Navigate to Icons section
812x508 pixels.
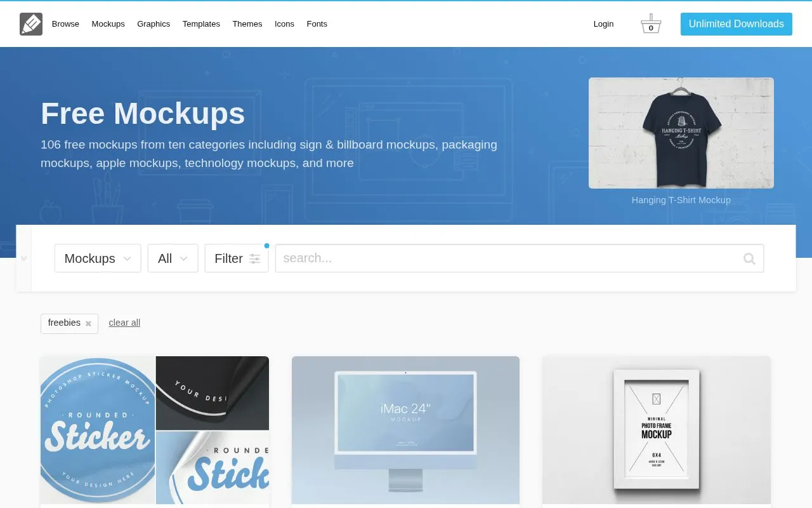pos(284,24)
